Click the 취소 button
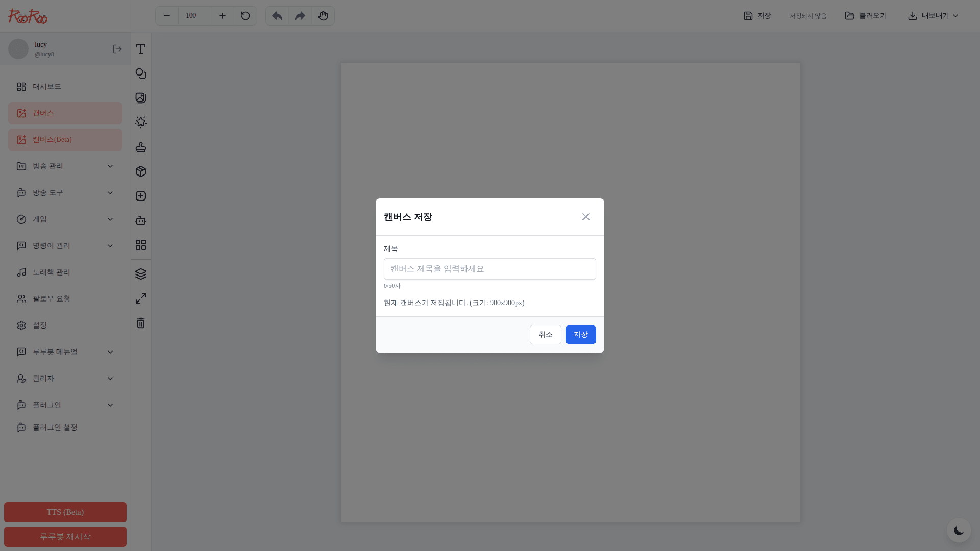This screenshot has height=551, width=980. [545, 335]
